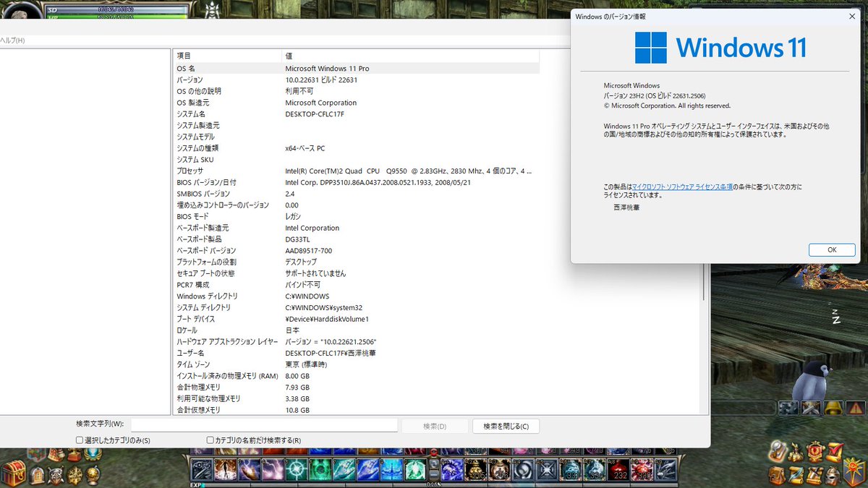Activate the first skill slot with a blade
Viewport: 868px width, 488px height.
coord(201,468)
